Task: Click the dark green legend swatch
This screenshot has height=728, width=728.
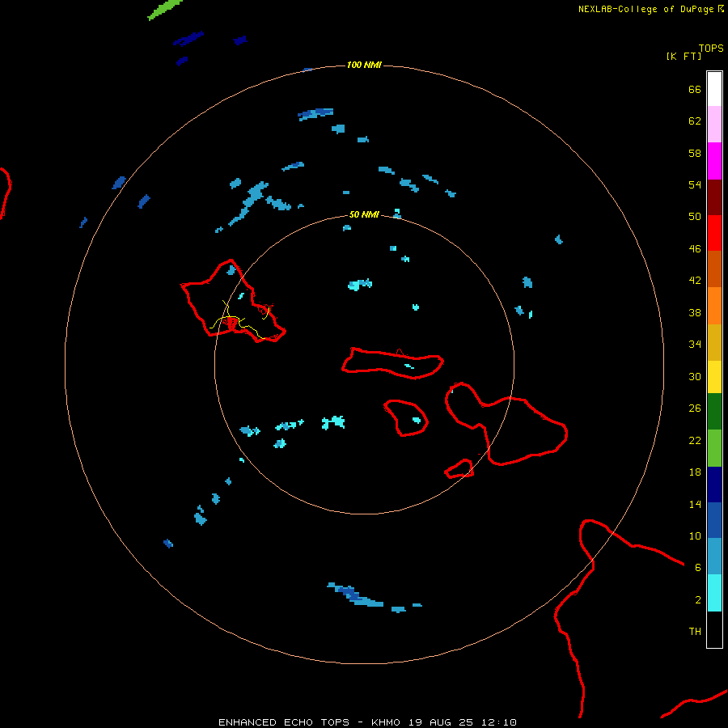Action: pyautogui.click(x=714, y=412)
